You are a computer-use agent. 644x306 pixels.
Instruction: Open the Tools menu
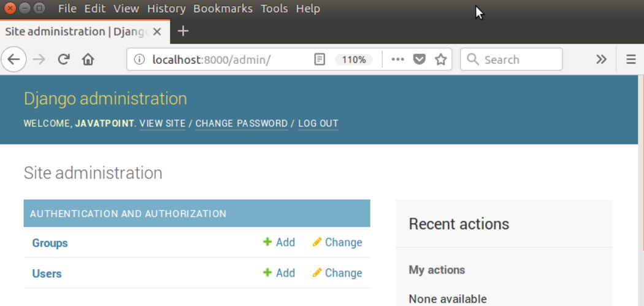click(274, 8)
